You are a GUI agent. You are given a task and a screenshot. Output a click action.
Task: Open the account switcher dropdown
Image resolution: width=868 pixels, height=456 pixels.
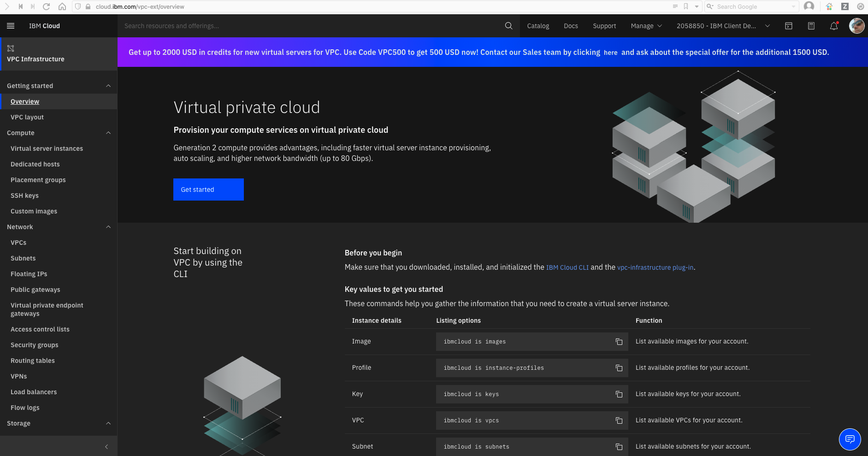tap(723, 26)
